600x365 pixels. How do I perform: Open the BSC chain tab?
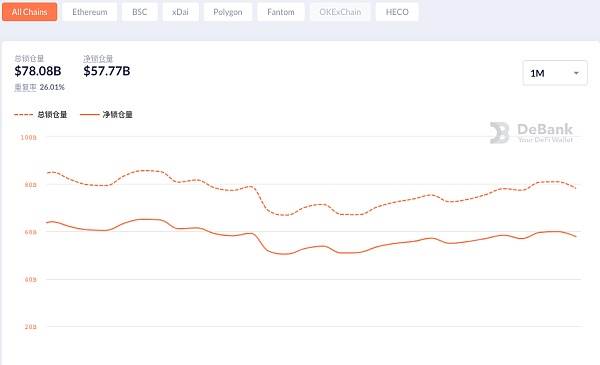[x=139, y=12]
